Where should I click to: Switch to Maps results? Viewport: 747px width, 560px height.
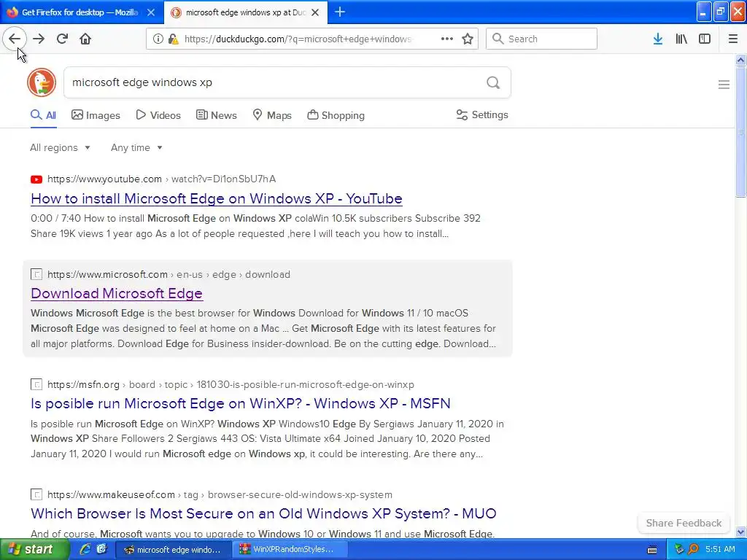tap(271, 115)
